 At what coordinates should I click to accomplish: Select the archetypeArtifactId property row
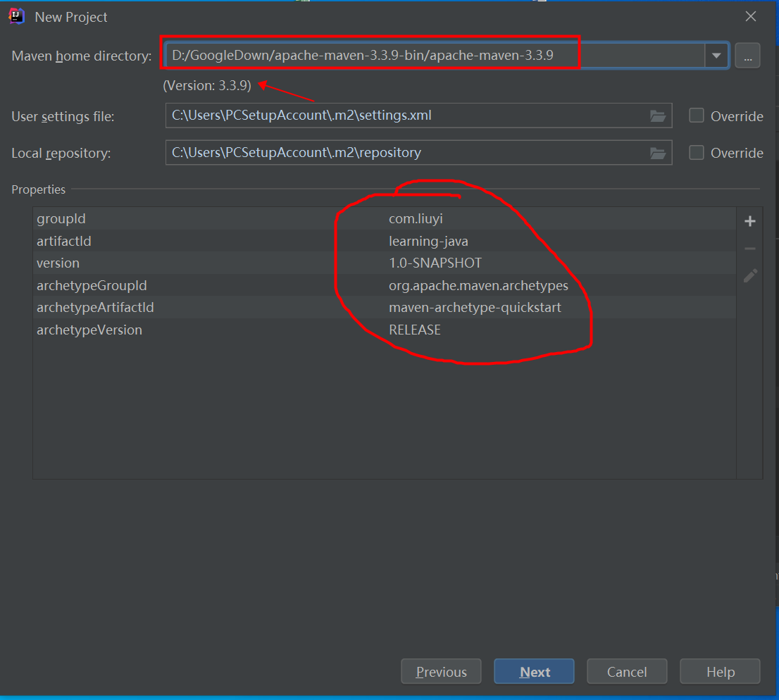pos(385,307)
